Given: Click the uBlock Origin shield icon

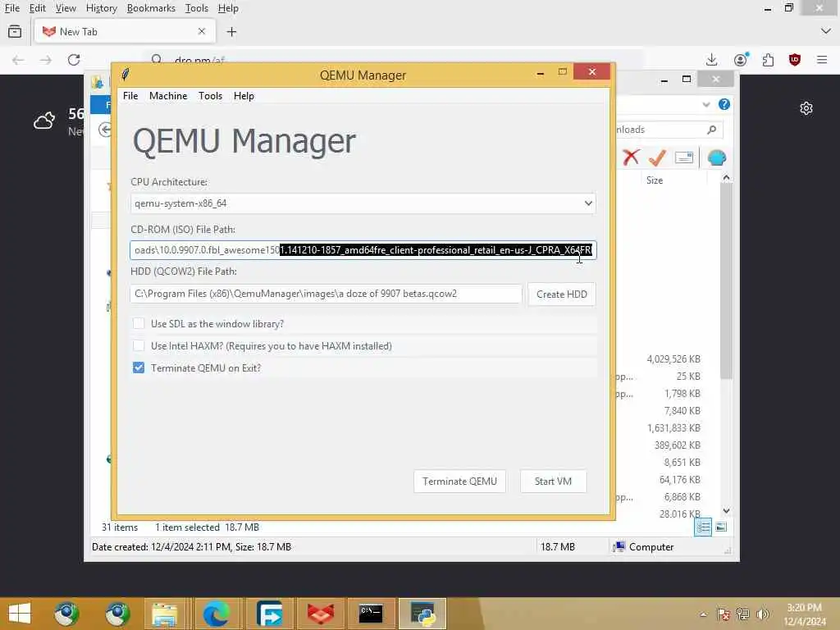Looking at the screenshot, I should (x=795, y=59).
